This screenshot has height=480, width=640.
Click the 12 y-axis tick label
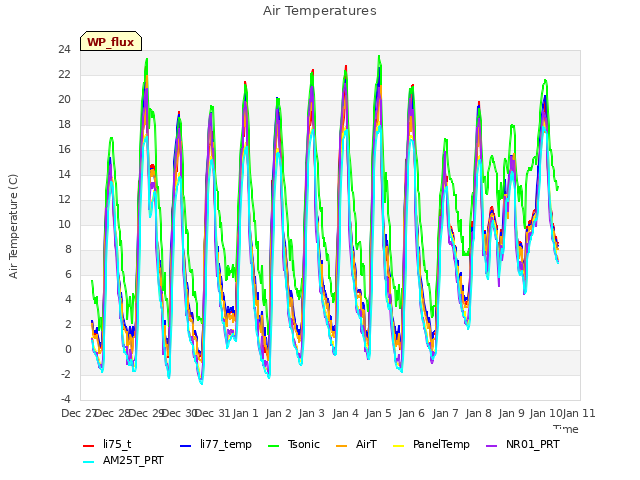(x=64, y=200)
